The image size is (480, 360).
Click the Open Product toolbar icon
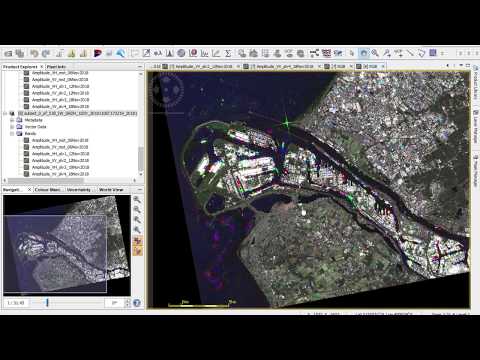click(8, 53)
